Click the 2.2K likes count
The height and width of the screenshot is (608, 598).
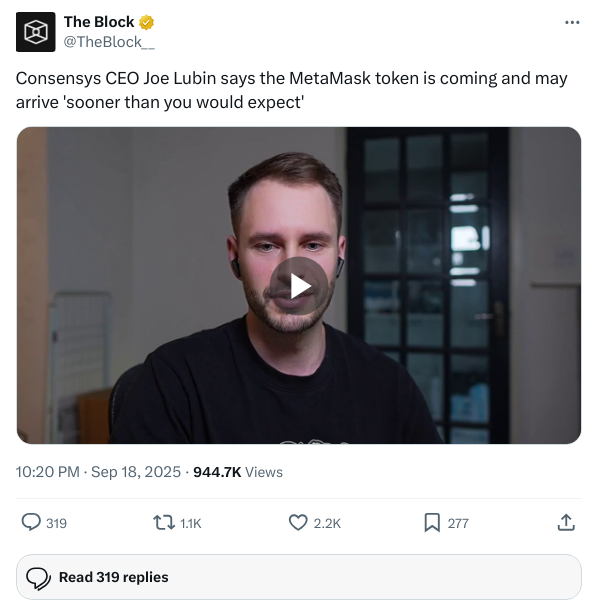click(327, 523)
